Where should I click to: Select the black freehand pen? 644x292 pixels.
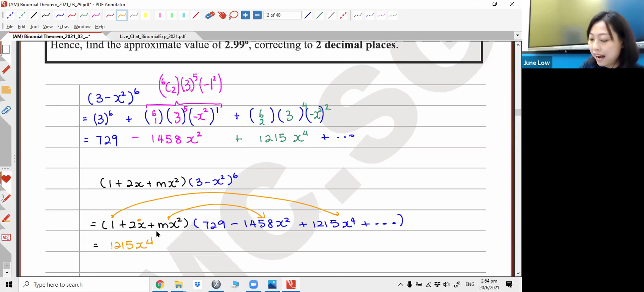point(46,16)
